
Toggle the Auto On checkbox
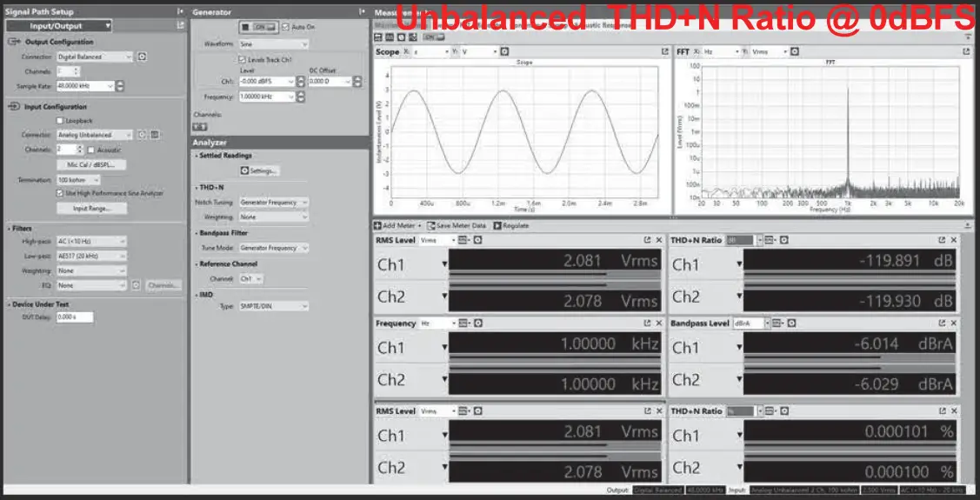(x=286, y=27)
